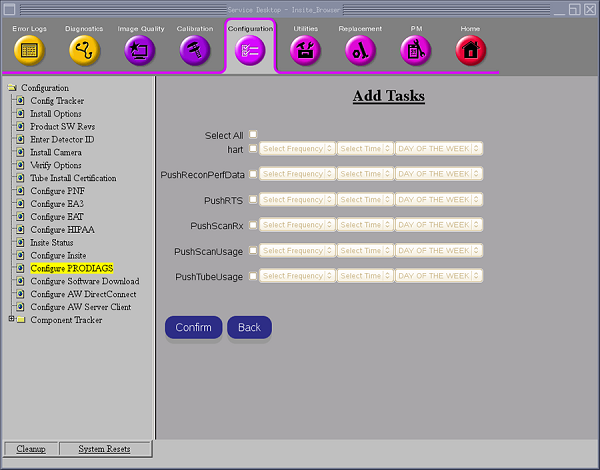Open Select Frequency dropdown for PushReconPerfData
The height and width of the screenshot is (470, 600).
tap(297, 174)
